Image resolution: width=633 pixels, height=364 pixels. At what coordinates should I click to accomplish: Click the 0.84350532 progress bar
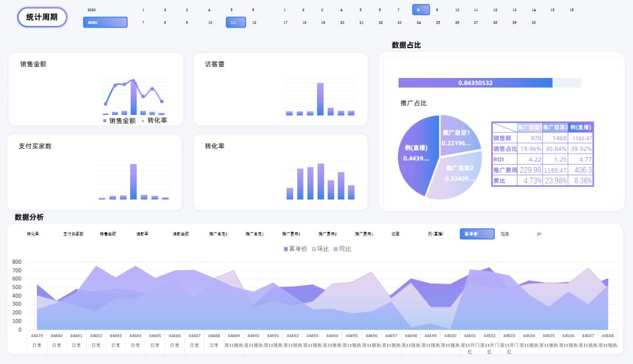point(475,83)
